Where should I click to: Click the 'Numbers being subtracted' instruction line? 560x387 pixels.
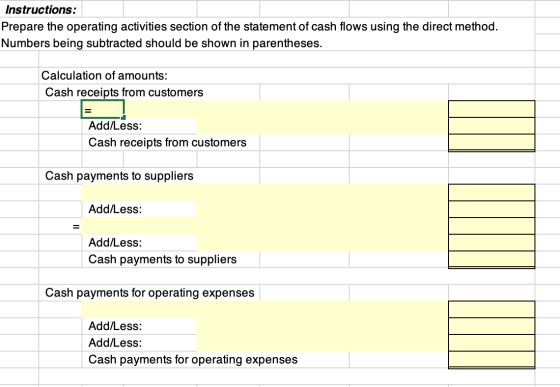(161, 43)
